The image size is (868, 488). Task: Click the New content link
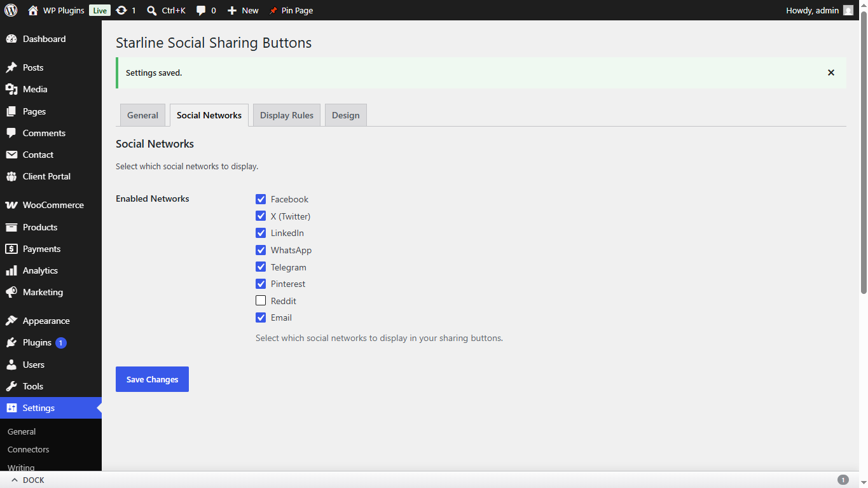click(x=243, y=10)
